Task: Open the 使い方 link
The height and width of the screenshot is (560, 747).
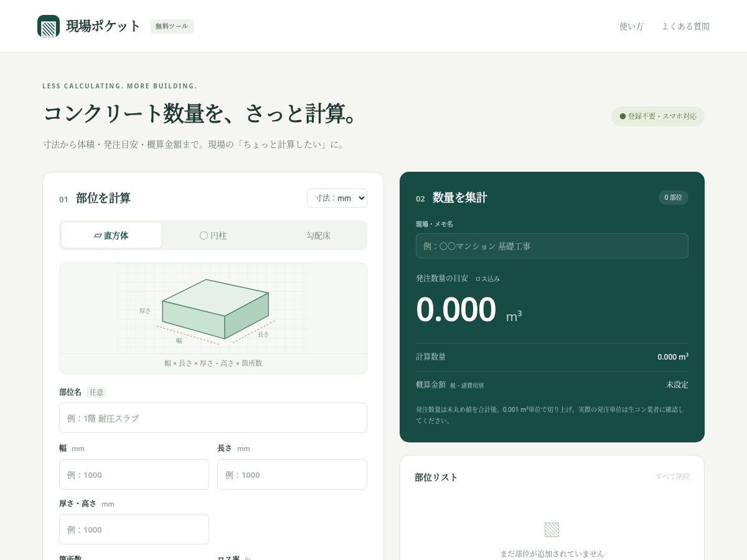Action: click(x=631, y=26)
